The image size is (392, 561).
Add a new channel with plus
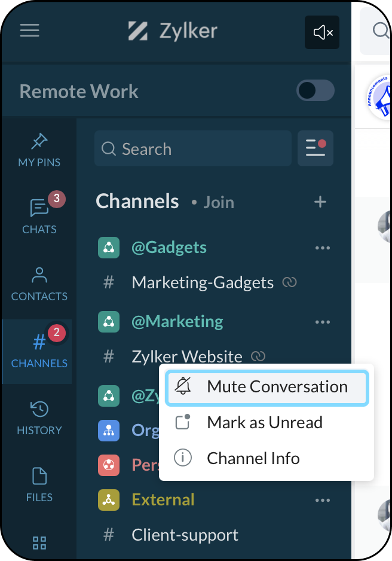320,202
